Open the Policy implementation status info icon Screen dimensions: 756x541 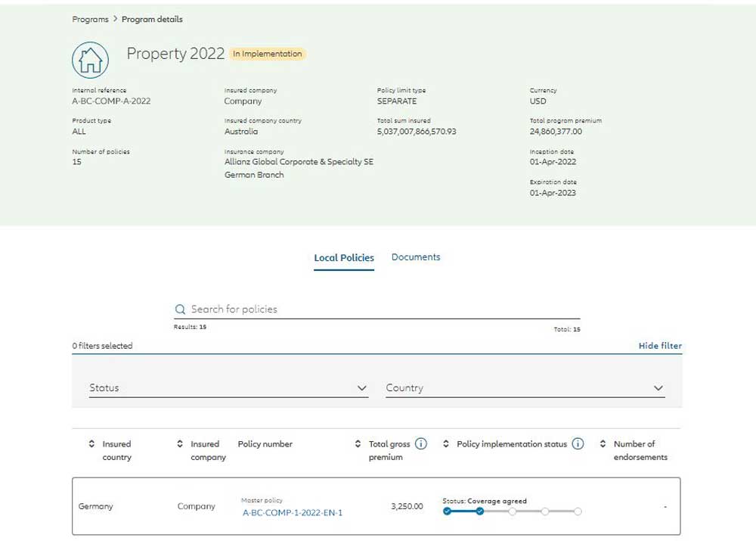tap(578, 443)
